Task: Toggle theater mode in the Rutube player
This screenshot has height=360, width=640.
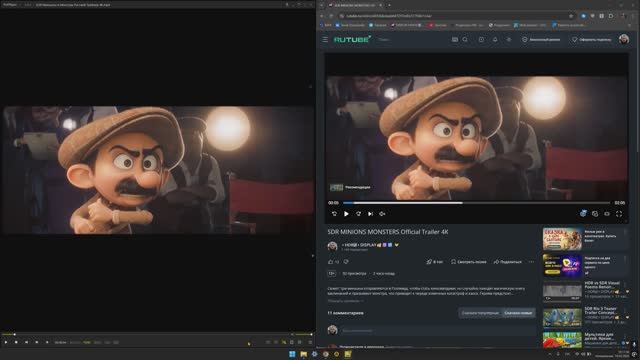Action: coord(607,213)
